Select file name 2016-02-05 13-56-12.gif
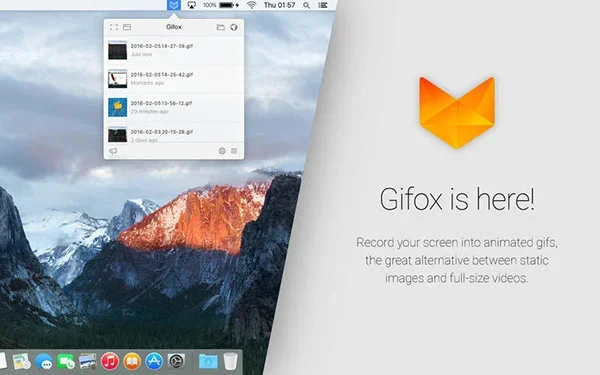Image resolution: width=600 pixels, height=375 pixels. [x=161, y=103]
